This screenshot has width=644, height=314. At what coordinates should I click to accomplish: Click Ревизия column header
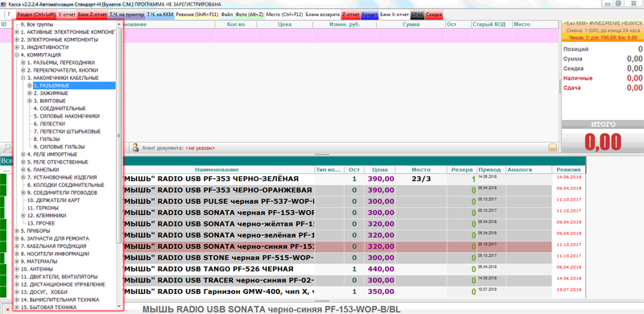click(568, 169)
